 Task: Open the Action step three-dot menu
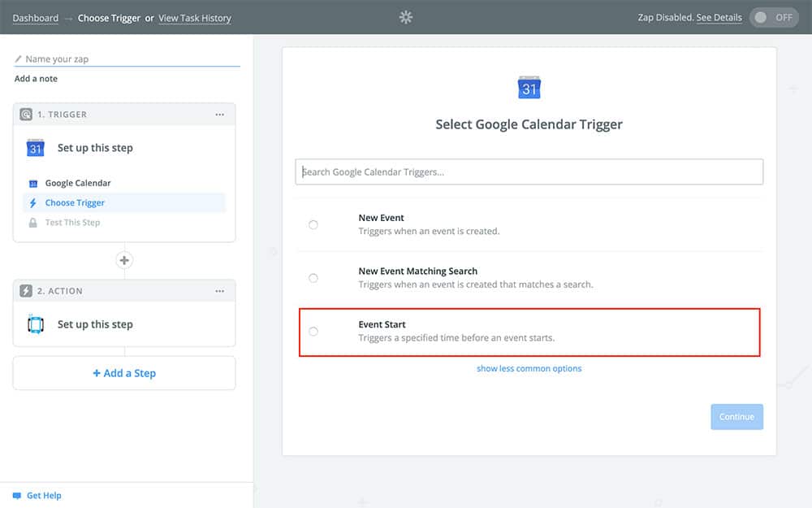pos(219,291)
